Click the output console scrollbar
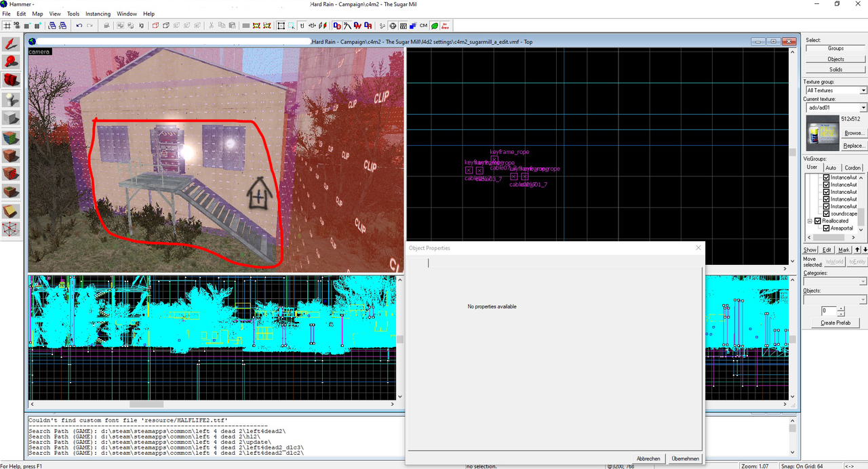 pos(793,436)
